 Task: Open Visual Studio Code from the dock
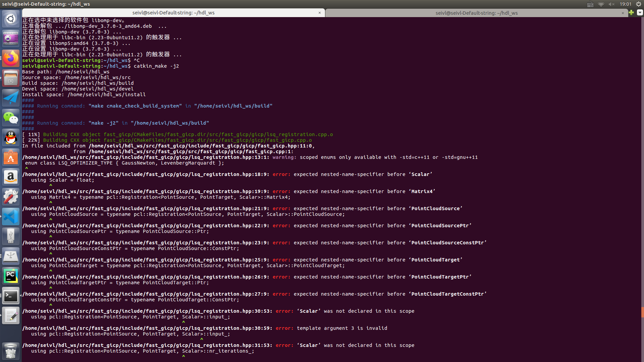coord(11,216)
